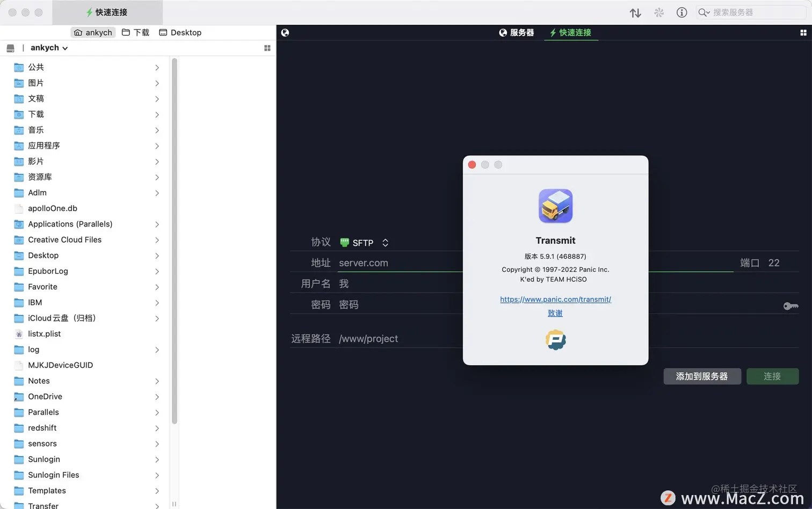Image resolution: width=812 pixels, height=509 pixels.
Task: Click the SFTP protocol green icon
Action: click(345, 243)
